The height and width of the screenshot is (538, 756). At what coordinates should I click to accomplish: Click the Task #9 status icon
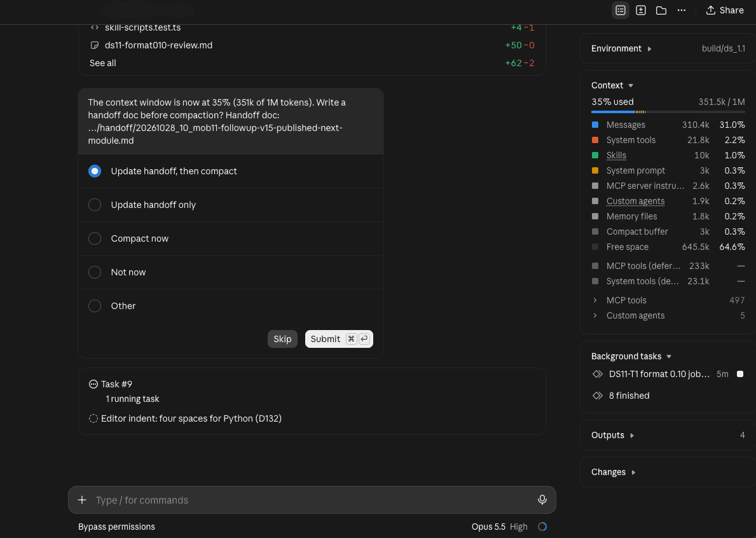(x=93, y=384)
